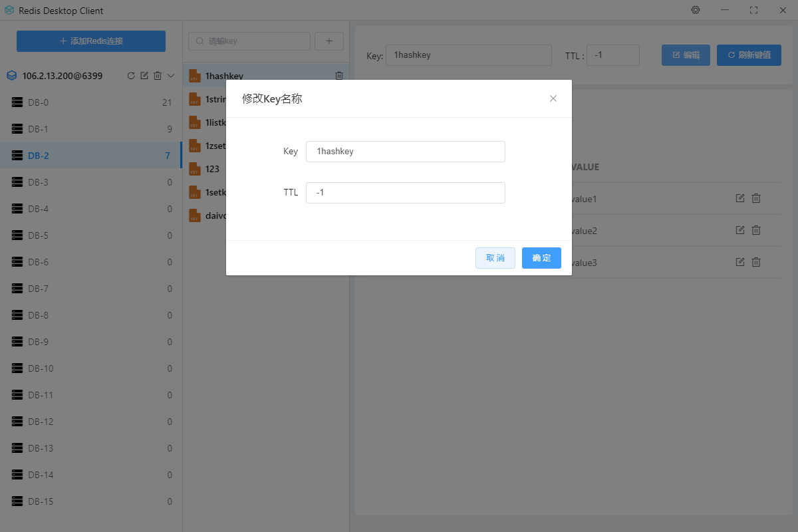The width and height of the screenshot is (798, 532).
Task: Click the plus button beside key search
Action: click(329, 41)
